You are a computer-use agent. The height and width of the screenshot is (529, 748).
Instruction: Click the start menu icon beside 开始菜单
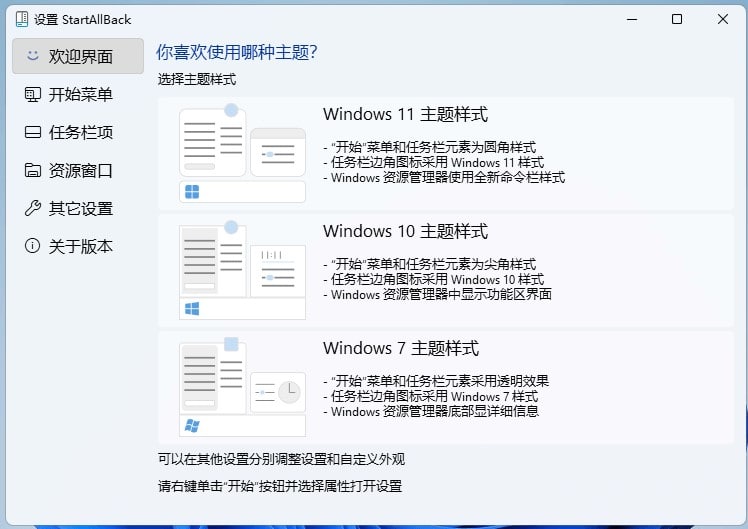coord(32,94)
